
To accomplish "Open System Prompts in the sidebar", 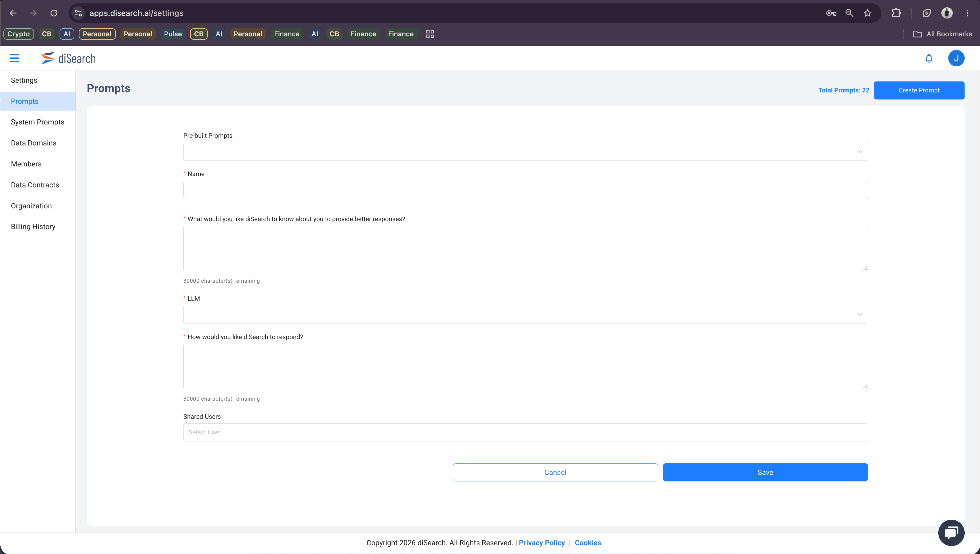I will tap(37, 122).
